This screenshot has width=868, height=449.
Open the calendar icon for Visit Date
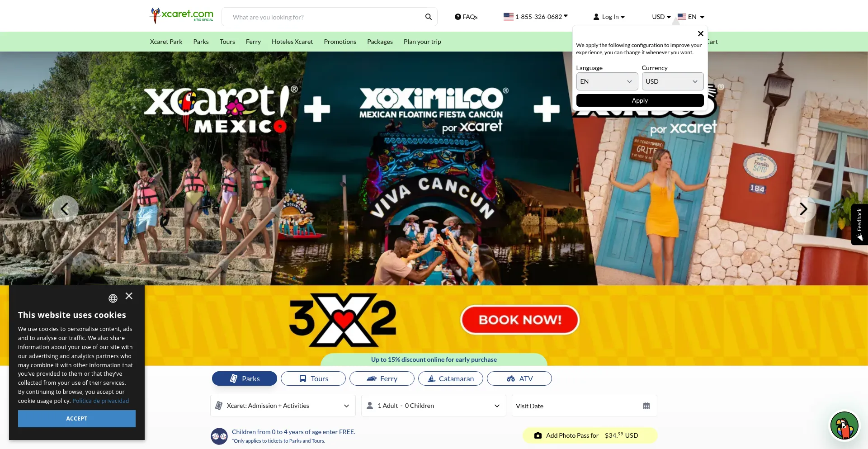[x=646, y=406]
